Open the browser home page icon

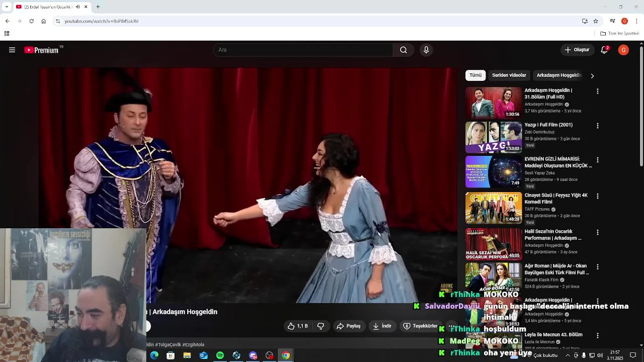click(43, 21)
